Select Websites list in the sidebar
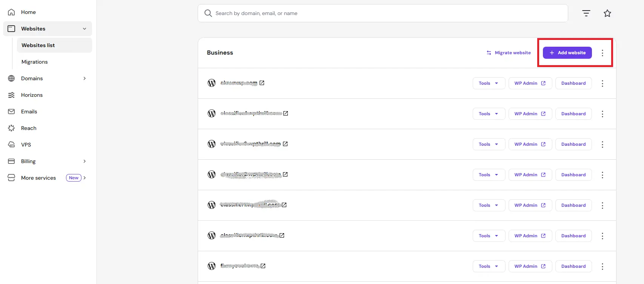 [x=38, y=45]
